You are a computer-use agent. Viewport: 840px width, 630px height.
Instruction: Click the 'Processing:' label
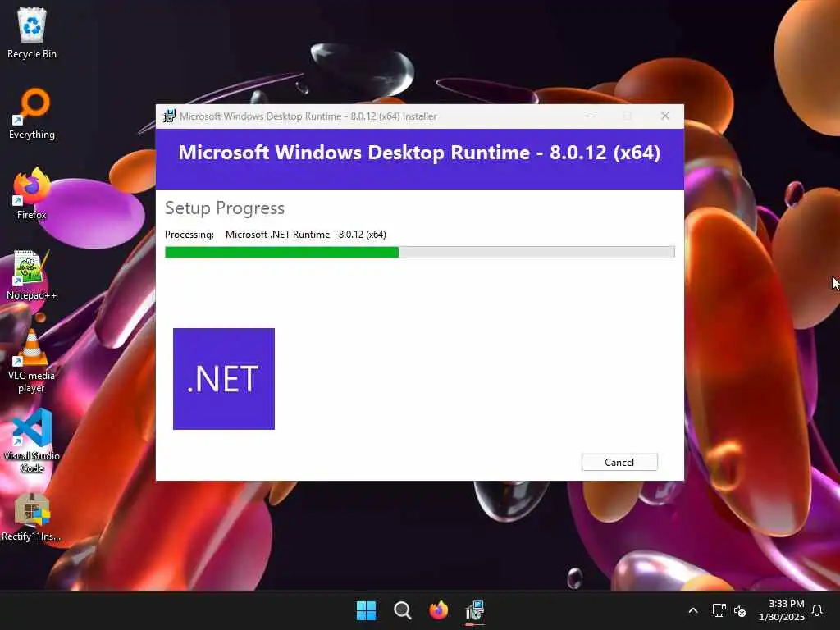coord(189,235)
